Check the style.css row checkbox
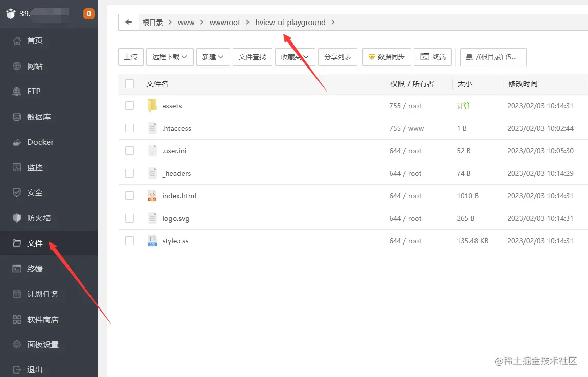The height and width of the screenshot is (377, 588). (130, 241)
